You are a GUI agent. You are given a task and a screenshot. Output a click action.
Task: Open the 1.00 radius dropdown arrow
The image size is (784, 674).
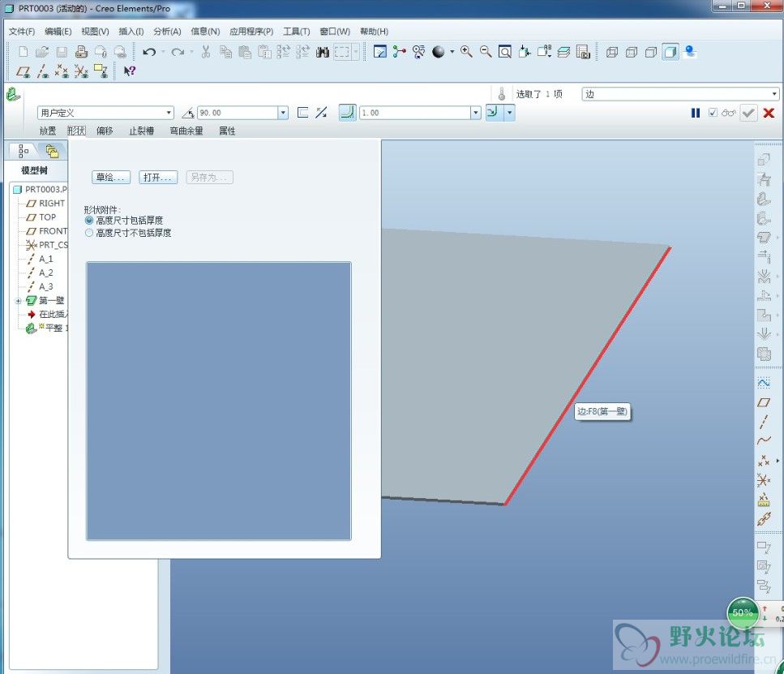coord(475,113)
